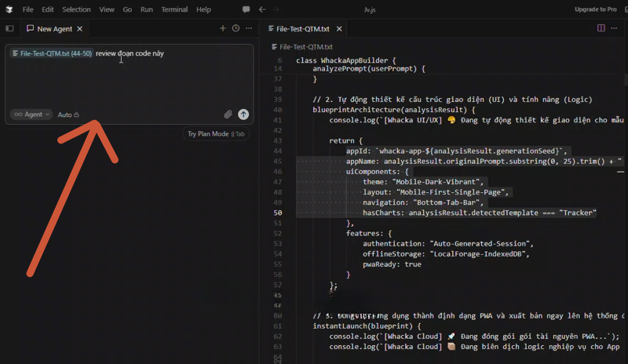Screen dimensions: 628x364
Task: Click the chat bubble icon in the title bar
Action: click(246, 9)
